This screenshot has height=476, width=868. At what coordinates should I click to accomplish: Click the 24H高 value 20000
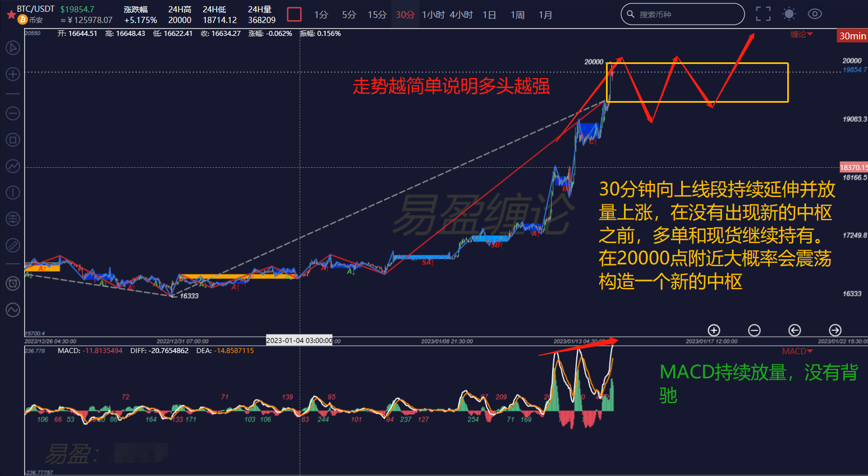tap(180, 20)
